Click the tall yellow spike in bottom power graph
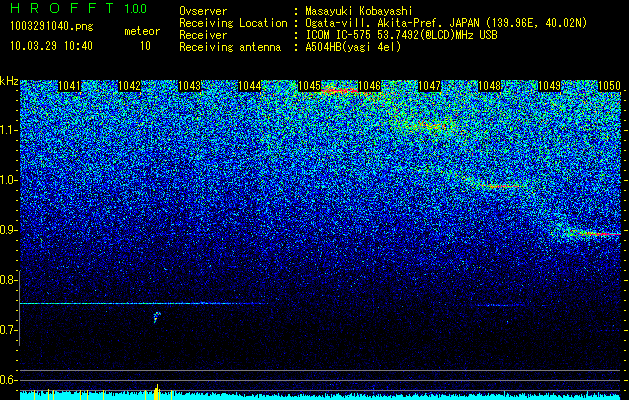Screen dimensions: 629x400 click(156, 392)
